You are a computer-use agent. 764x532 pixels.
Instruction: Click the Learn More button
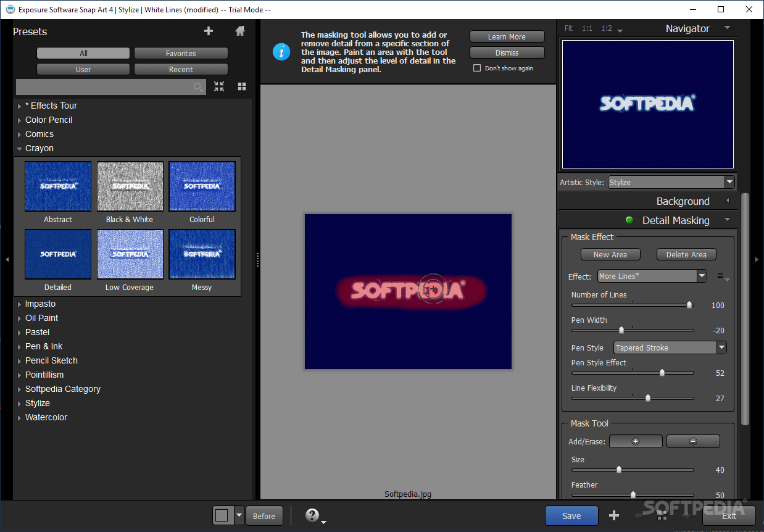pos(507,37)
